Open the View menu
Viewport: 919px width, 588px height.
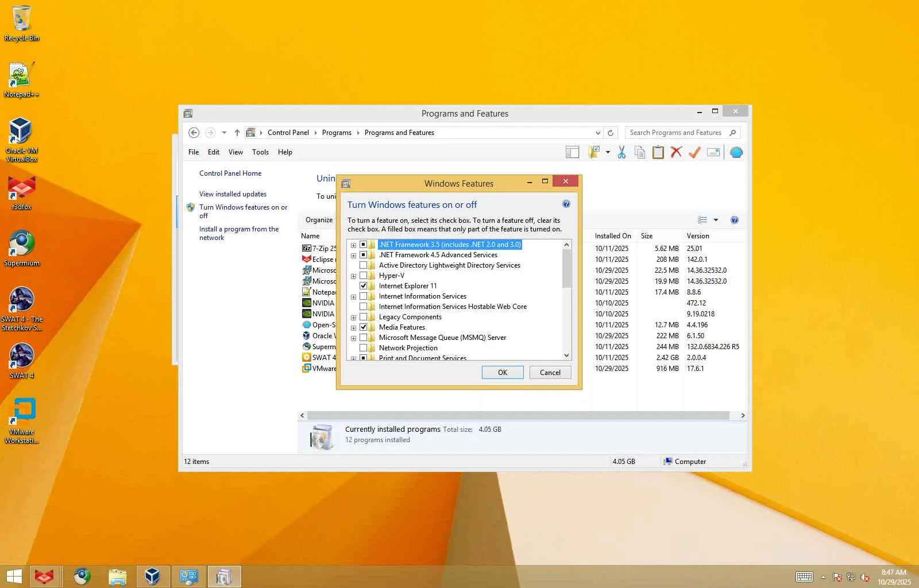pos(235,152)
